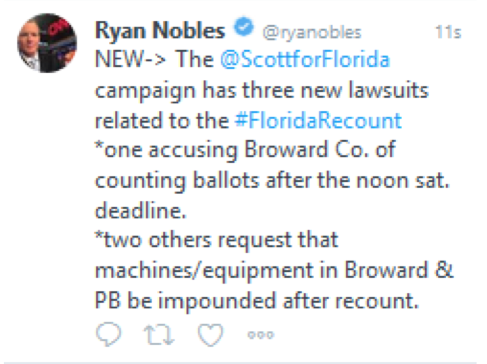
Task: Click the line '*two others request that'
Action: coord(217,240)
